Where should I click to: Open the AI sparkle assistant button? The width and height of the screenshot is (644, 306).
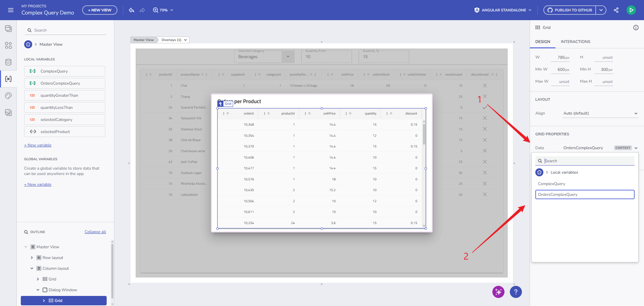(x=498, y=292)
